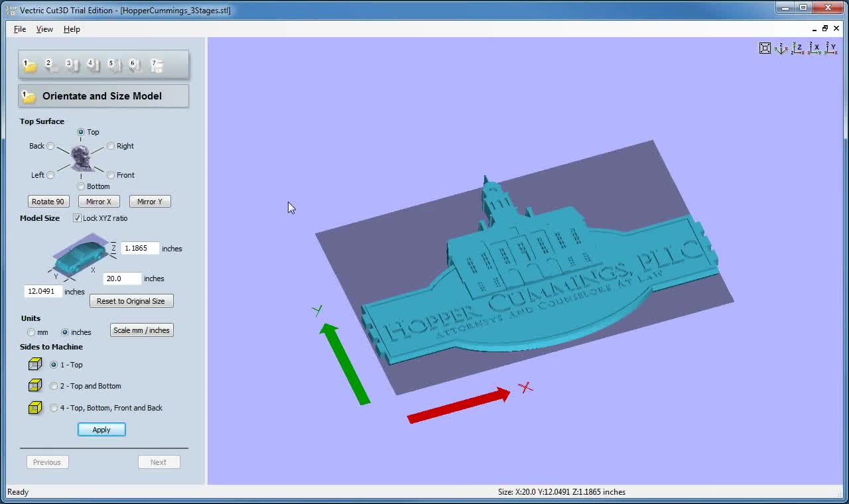Click the Mirror X button

click(x=99, y=202)
